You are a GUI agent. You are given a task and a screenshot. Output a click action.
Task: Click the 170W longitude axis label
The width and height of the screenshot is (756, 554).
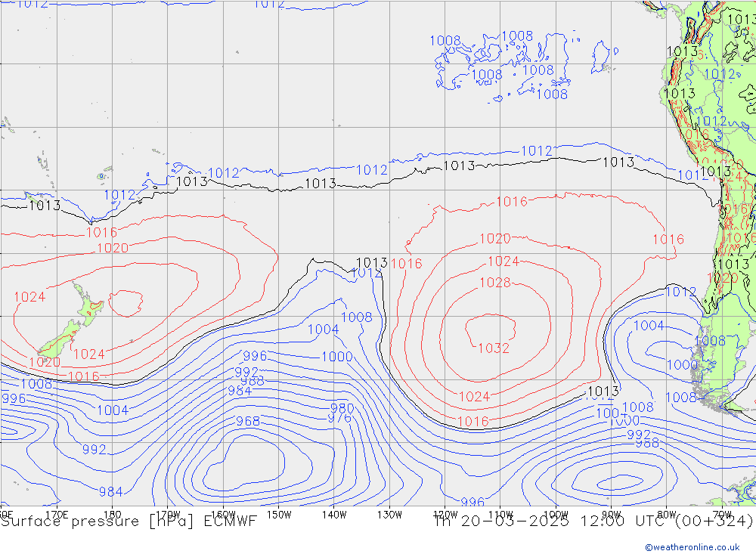coord(169,515)
